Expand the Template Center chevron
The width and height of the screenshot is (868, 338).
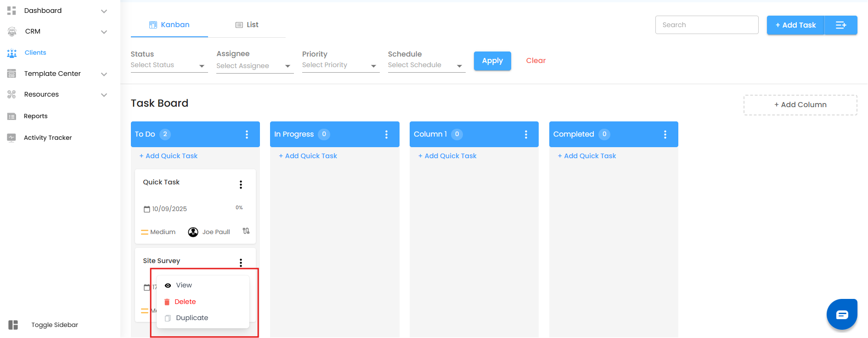tap(104, 74)
